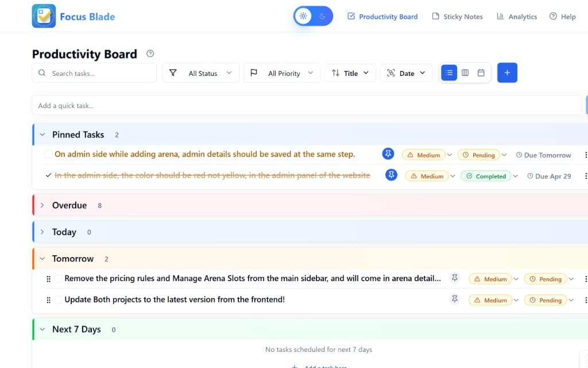Open task title 'On admin side while adding arena'
This screenshot has width=588, height=368.
pyautogui.click(x=205, y=154)
